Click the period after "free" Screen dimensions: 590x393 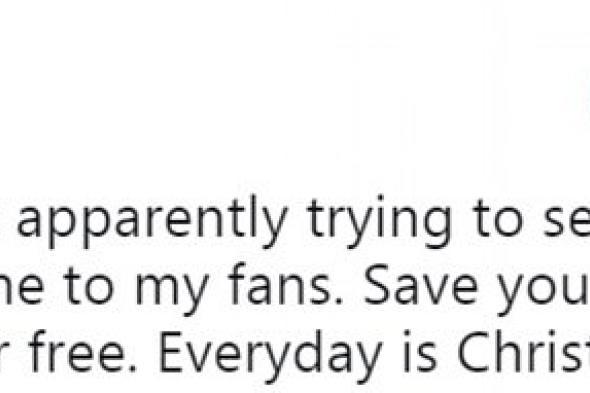(132, 367)
